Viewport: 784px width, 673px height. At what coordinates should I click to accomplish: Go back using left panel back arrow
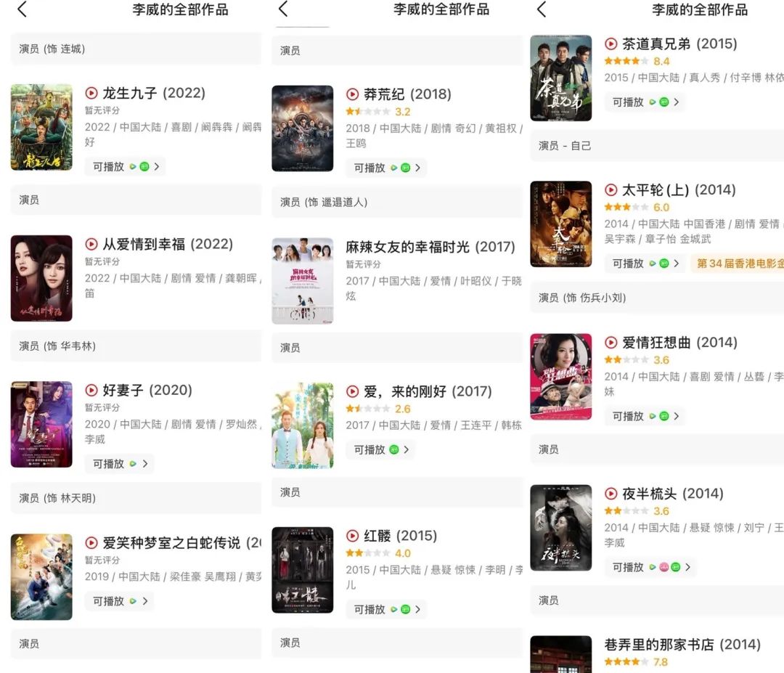tap(22, 9)
